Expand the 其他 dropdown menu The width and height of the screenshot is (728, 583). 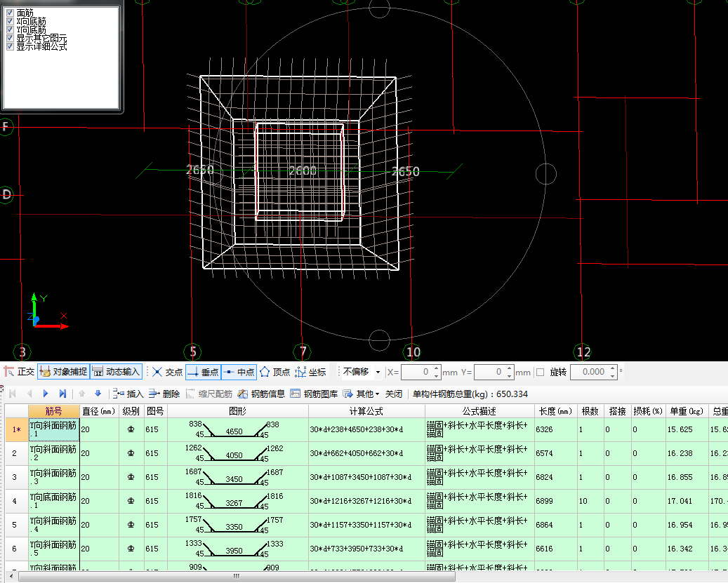[362, 394]
